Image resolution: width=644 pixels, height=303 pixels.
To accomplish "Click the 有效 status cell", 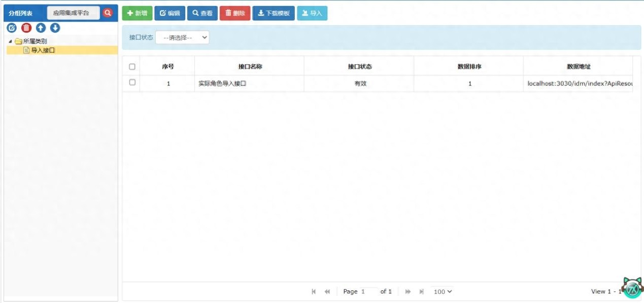I will pos(359,84).
